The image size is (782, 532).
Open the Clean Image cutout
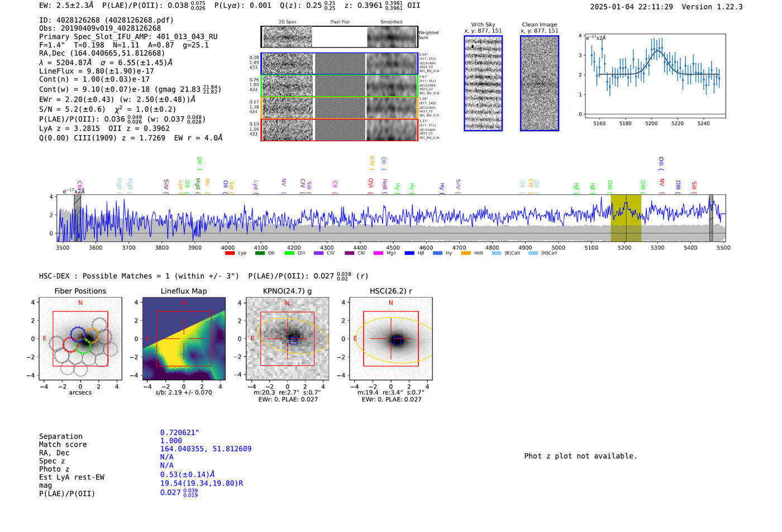(x=540, y=83)
